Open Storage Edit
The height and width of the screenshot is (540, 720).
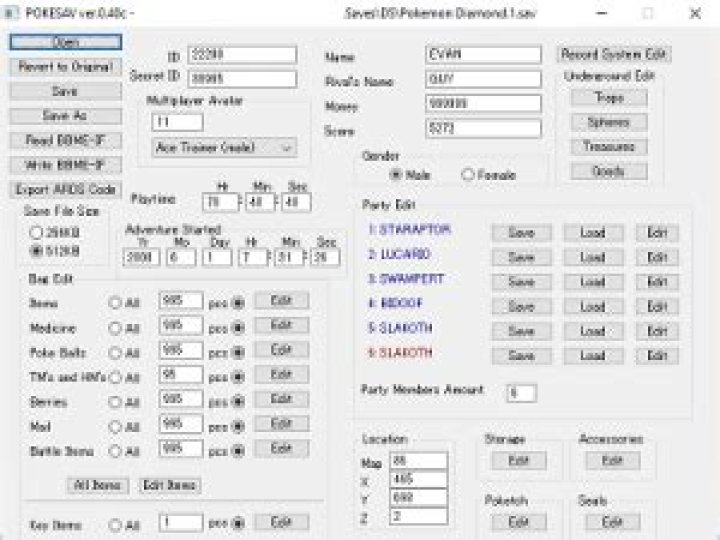(x=519, y=461)
